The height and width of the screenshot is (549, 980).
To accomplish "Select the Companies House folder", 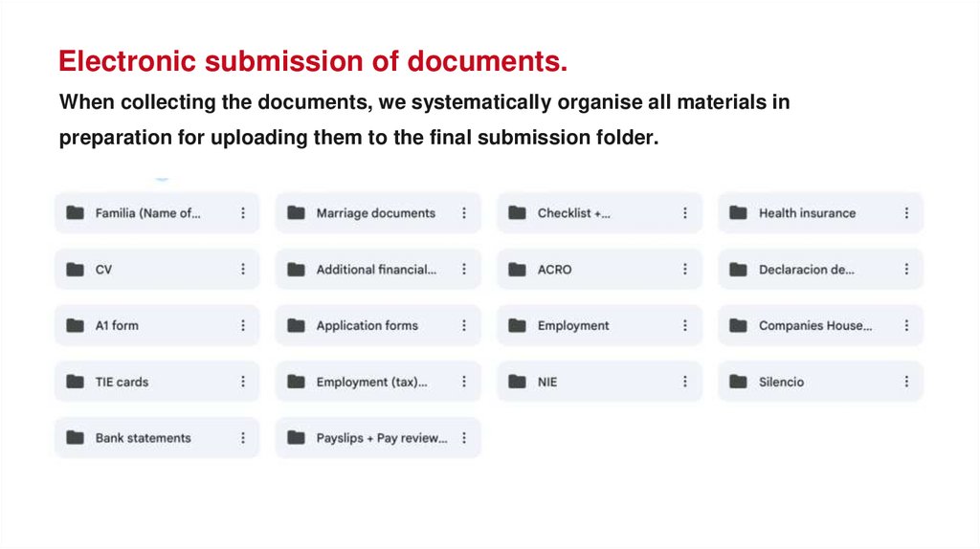I will tap(814, 326).
